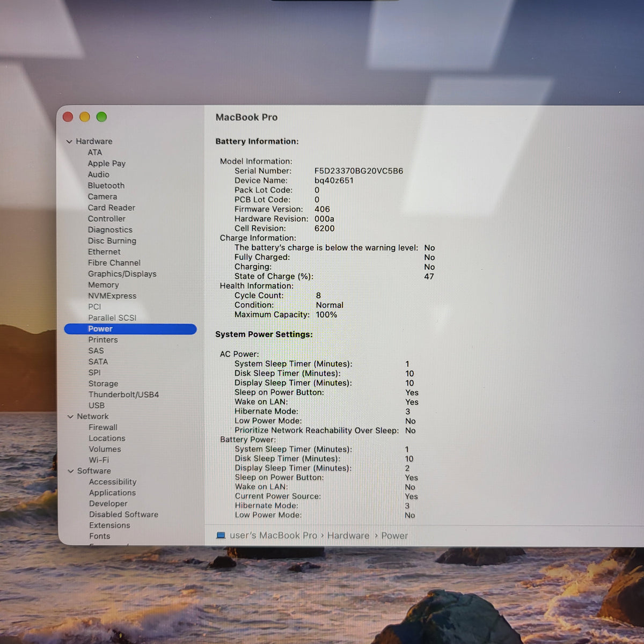Click Hardware in the path bar

pyautogui.click(x=348, y=536)
